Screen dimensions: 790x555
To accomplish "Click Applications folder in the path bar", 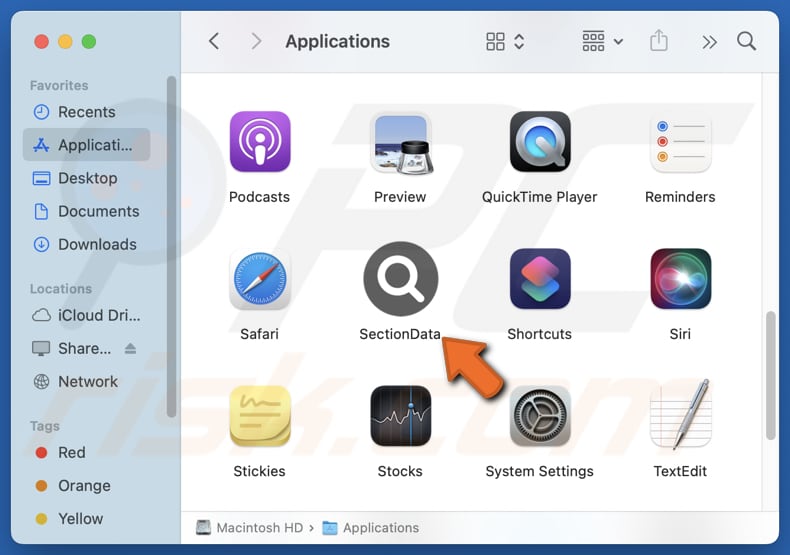I will [371, 528].
